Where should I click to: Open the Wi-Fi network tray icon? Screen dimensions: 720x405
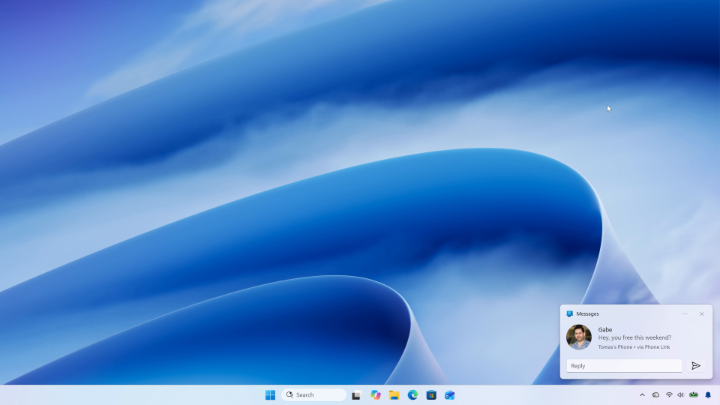[669, 395]
